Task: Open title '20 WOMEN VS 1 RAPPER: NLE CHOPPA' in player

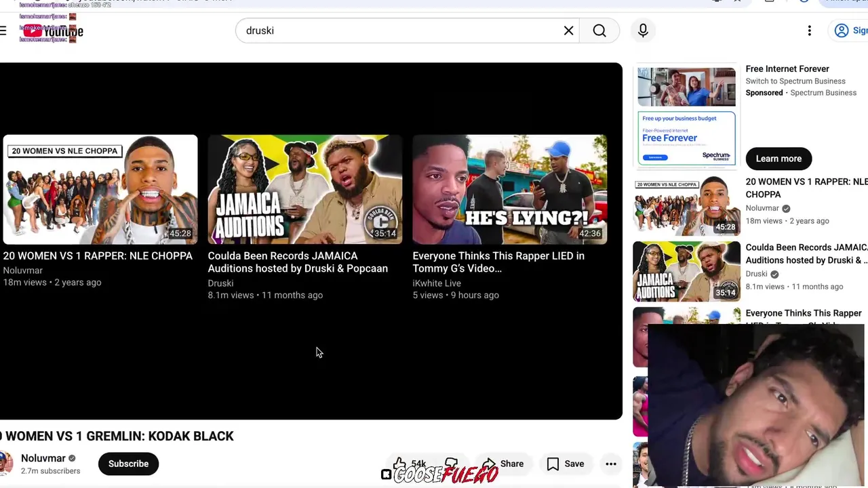Action: (x=98, y=256)
